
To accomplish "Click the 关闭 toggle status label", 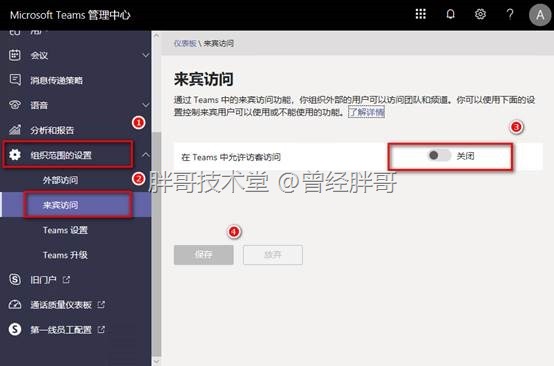I will [465, 155].
